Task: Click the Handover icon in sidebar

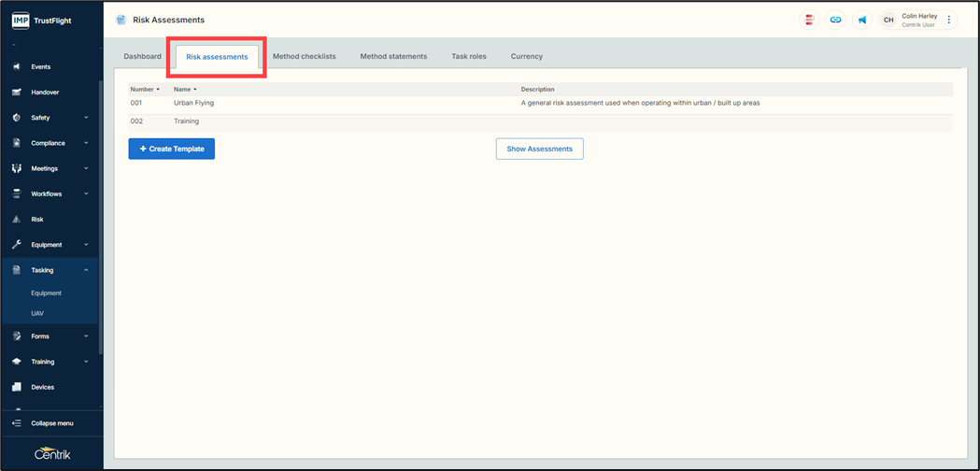Action: [16, 93]
